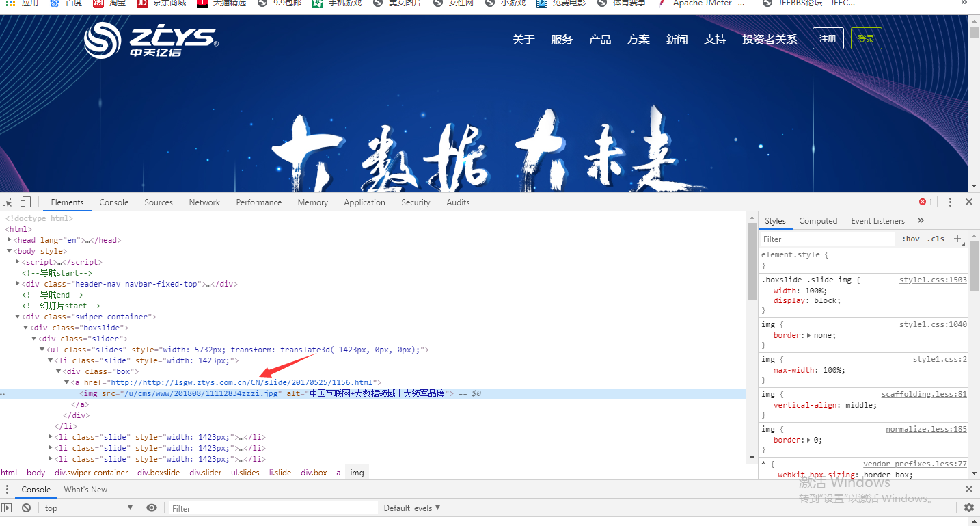Collapse the boxslide div node
This screenshot has width=980, height=526.
point(26,328)
